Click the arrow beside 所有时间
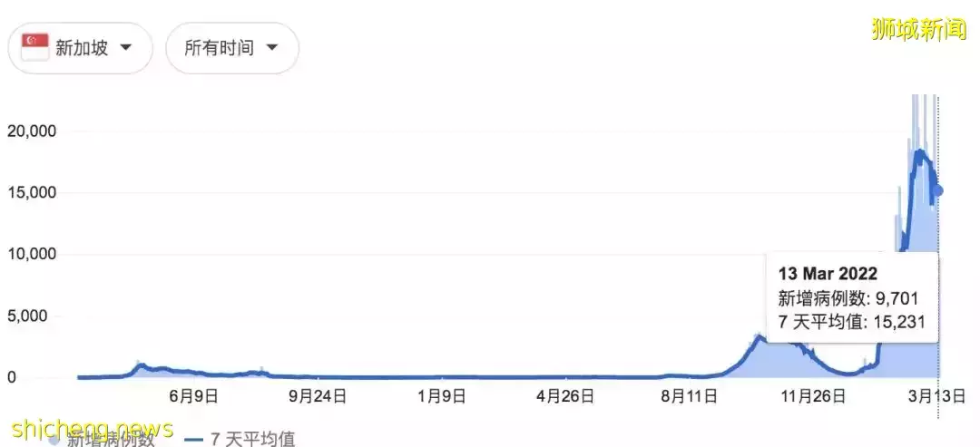 coord(271,48)
